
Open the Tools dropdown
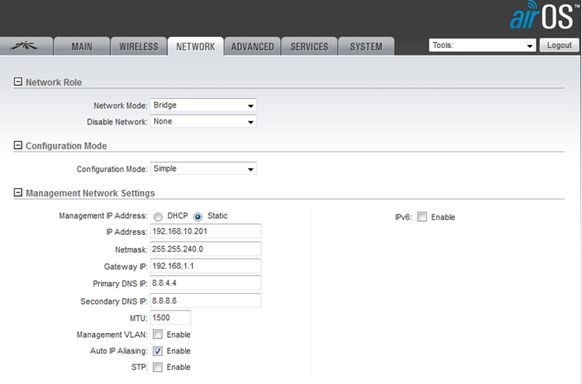coord(482,45)
